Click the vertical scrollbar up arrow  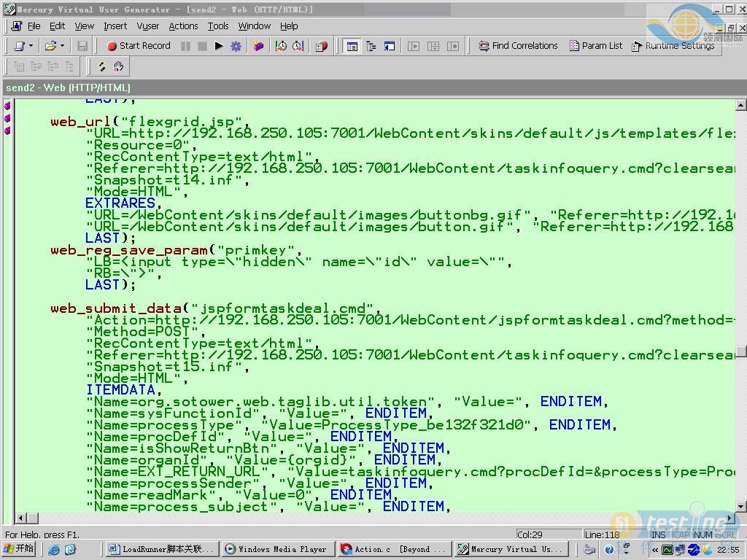pyautogui.click(x=741, y=106)
